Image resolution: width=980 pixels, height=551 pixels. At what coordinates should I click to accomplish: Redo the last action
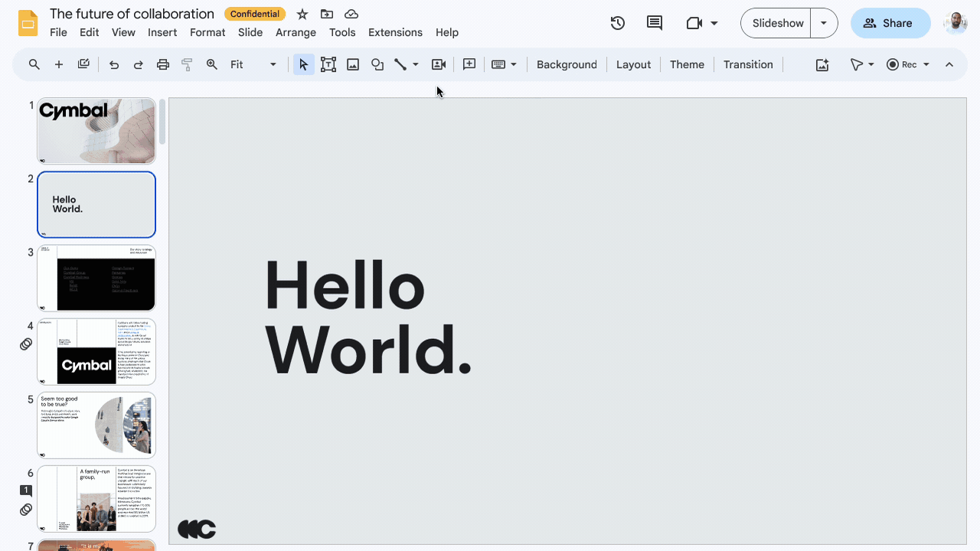click(139, 64)
